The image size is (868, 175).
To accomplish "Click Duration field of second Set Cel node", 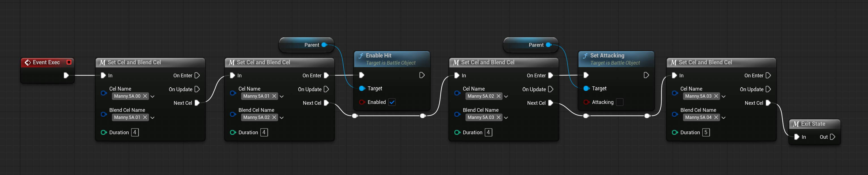I will click(x=264, y=132).
